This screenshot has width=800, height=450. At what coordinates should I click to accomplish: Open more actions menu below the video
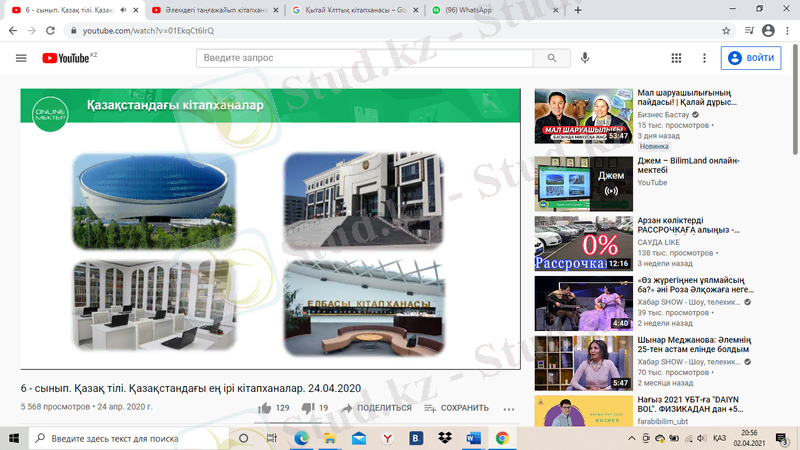[508, 408]
